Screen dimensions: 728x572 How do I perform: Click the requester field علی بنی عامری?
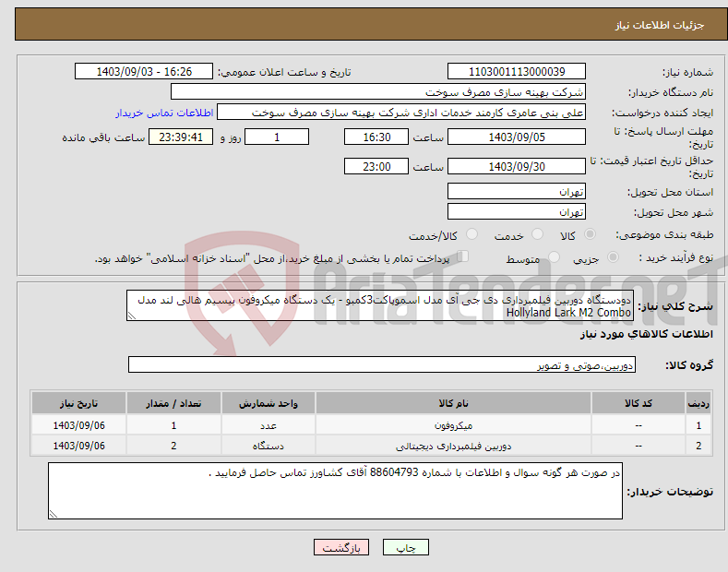tap(401, 113)
